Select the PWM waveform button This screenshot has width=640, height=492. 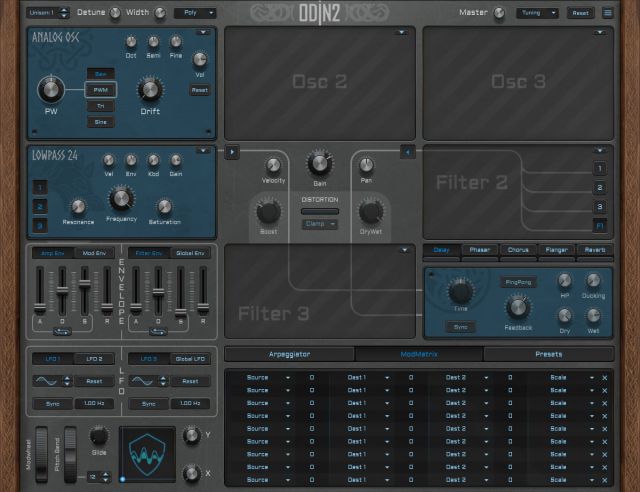100,90
